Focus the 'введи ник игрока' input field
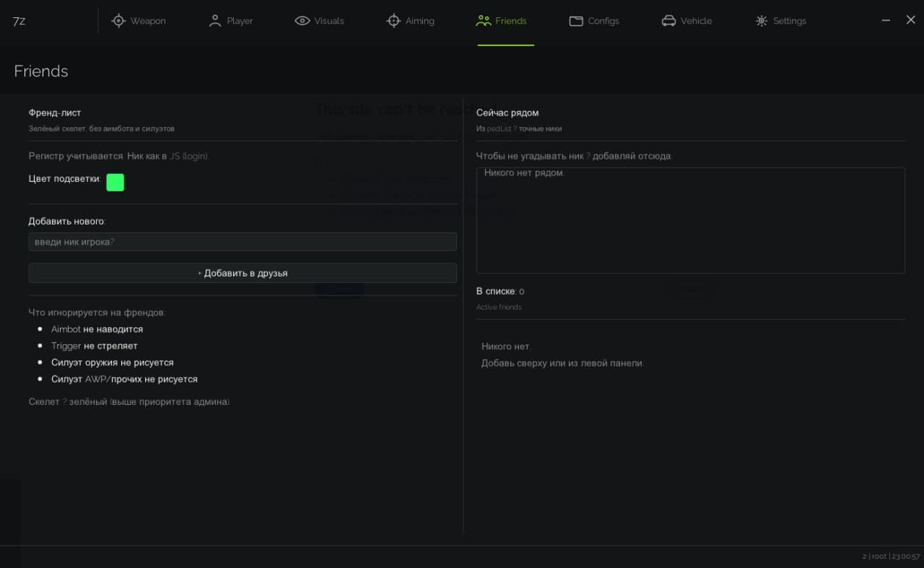This screenshot has width=924, height=568. pyautogui.click(x=243, y=242)
